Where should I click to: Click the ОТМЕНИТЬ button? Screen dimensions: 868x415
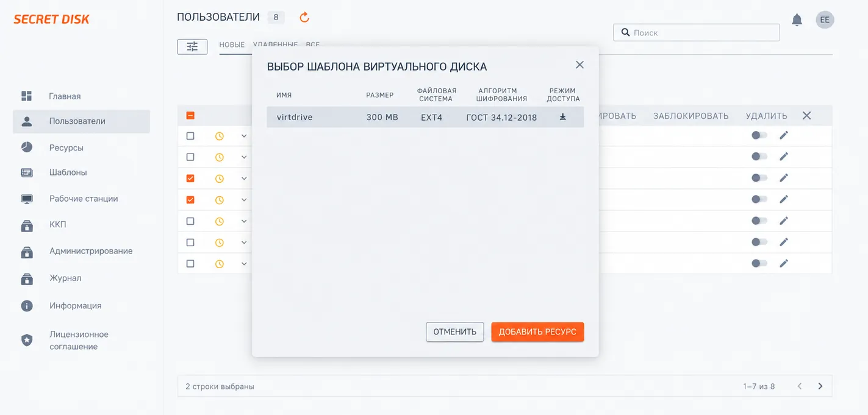coord(455,332)
